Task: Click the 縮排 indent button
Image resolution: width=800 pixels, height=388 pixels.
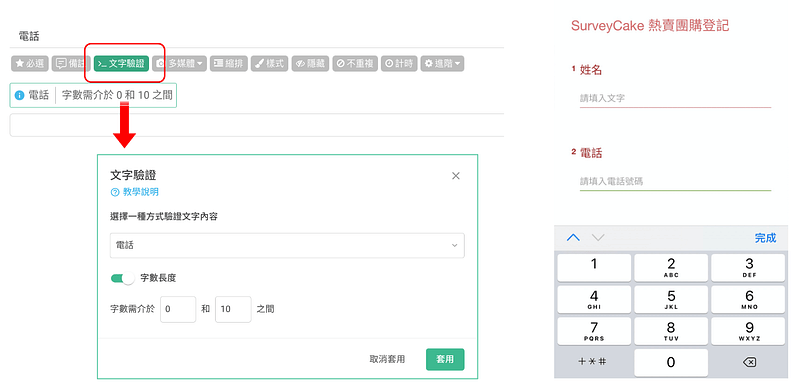Action: click(x=229, y=64)
